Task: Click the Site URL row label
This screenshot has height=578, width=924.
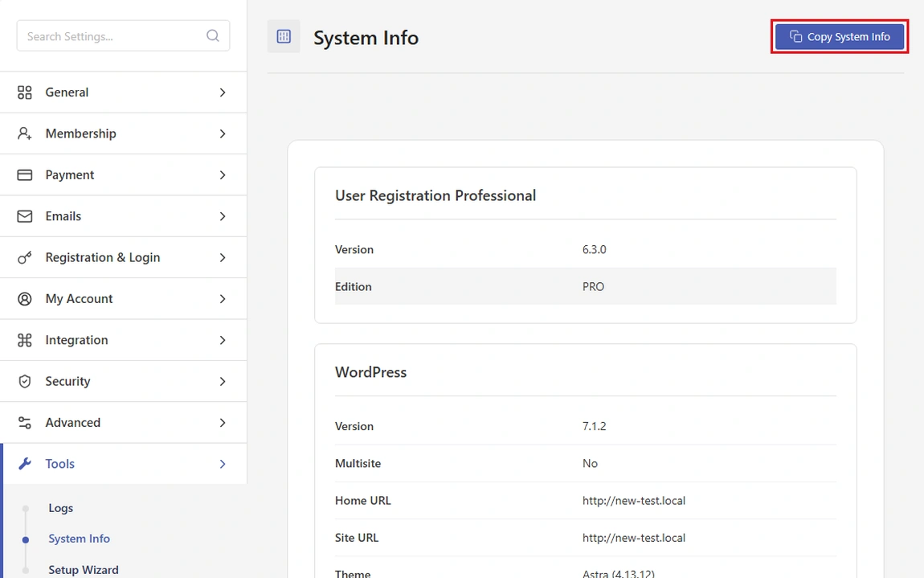Action: pyautogui.click(x=357, y=538)
